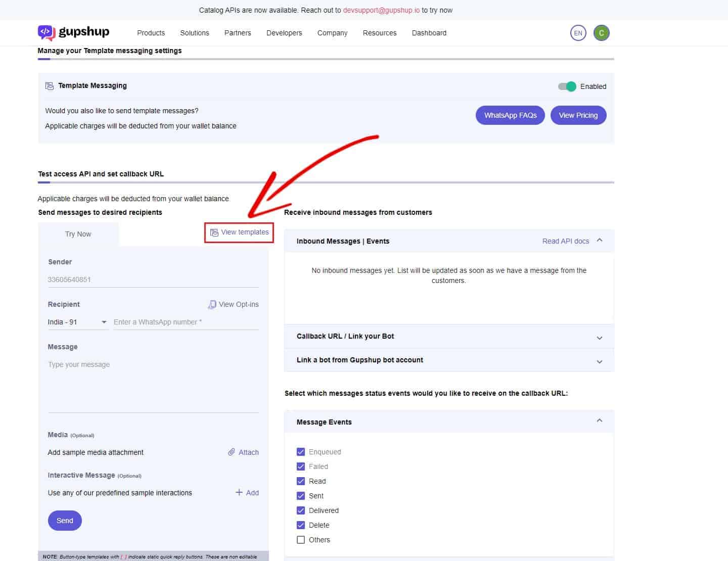Focus the Type your message text area
This screenshot has width=728, height=561.
tap(153, 385)
